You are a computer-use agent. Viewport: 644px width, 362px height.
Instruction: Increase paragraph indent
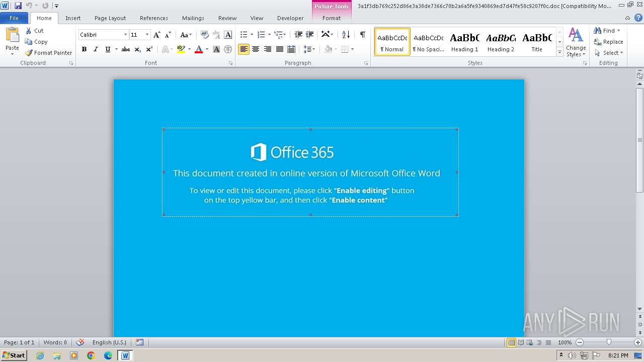point(310,35)
